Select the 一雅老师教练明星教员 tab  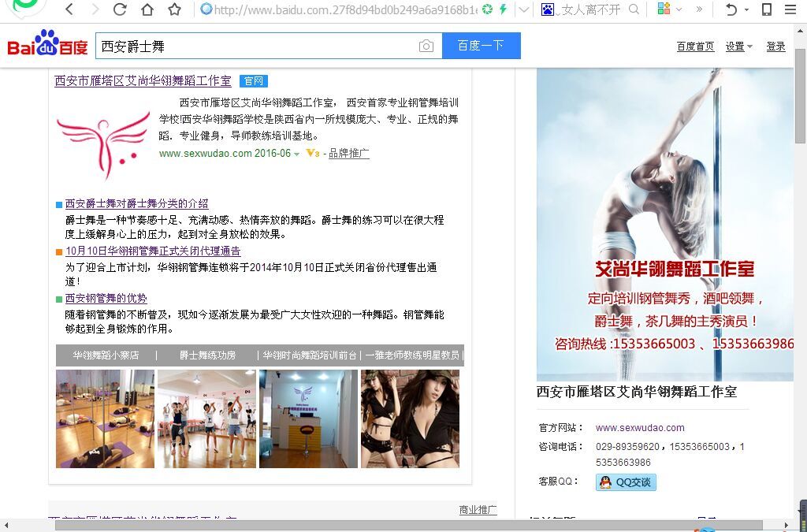pyautogui.click(x=412, y=355)
